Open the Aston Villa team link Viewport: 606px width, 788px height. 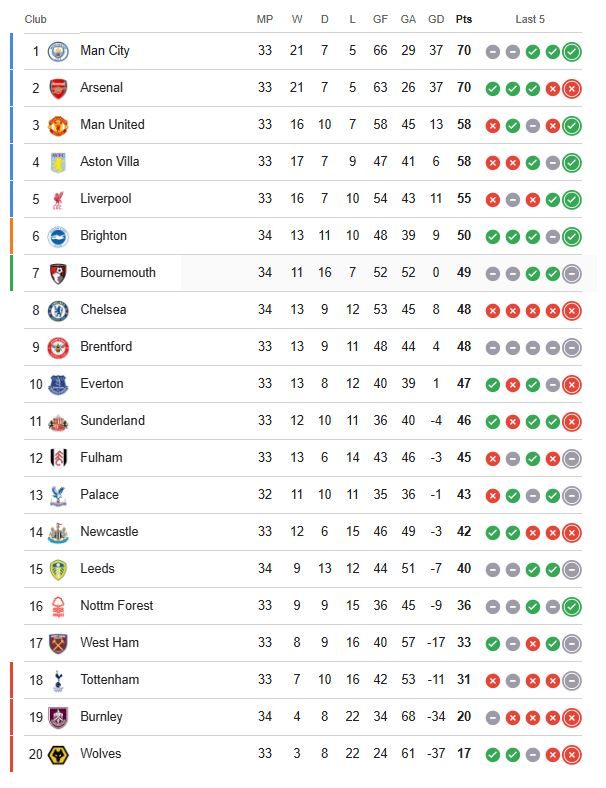click(x=109, y=162)
